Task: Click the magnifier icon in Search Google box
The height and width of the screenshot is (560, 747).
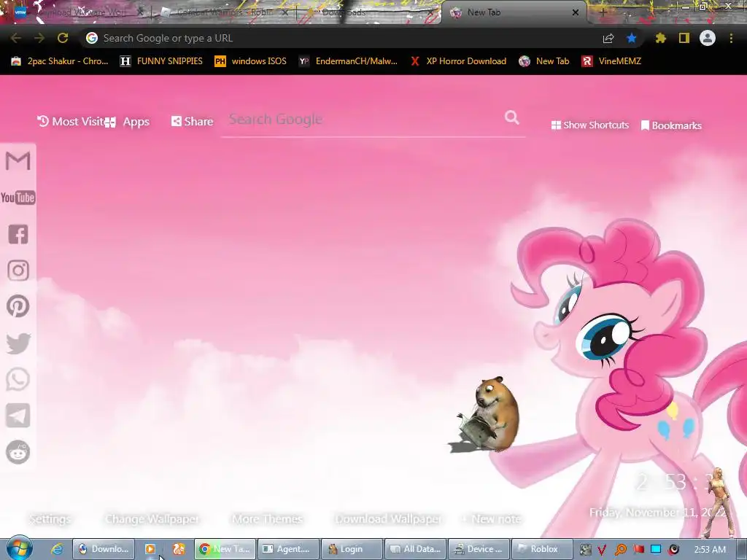Action: [x=512, y=117]
